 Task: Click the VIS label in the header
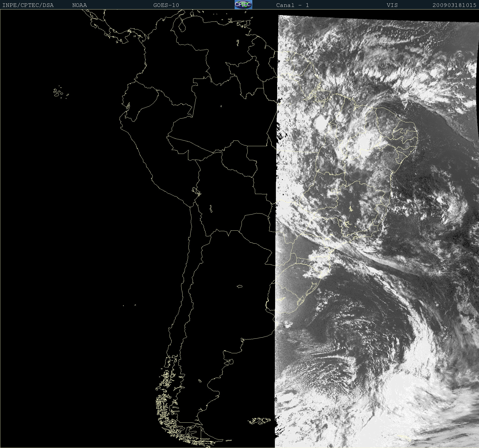(x=392, y=5)
